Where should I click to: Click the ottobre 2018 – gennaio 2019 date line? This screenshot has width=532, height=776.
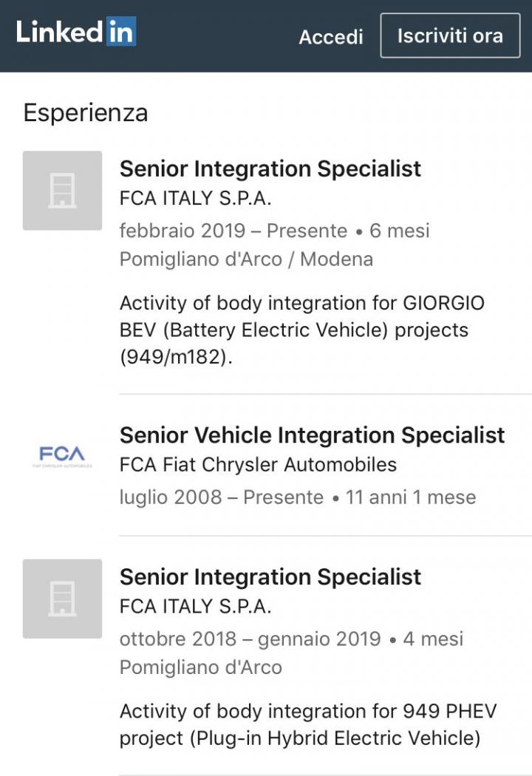291,639
